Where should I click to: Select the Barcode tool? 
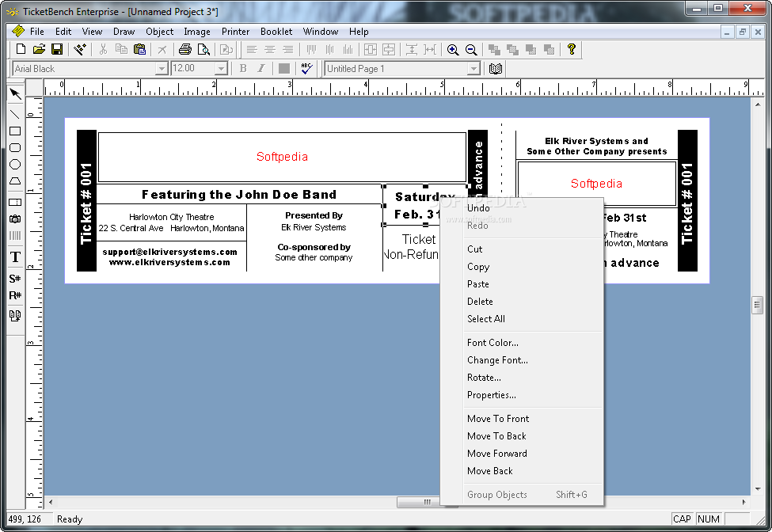click(15, 236)
